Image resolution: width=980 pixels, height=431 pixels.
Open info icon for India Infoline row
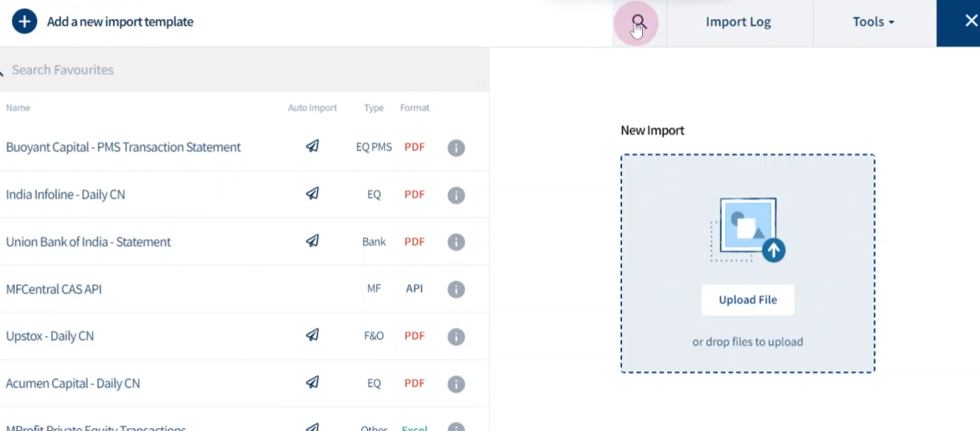456,195
